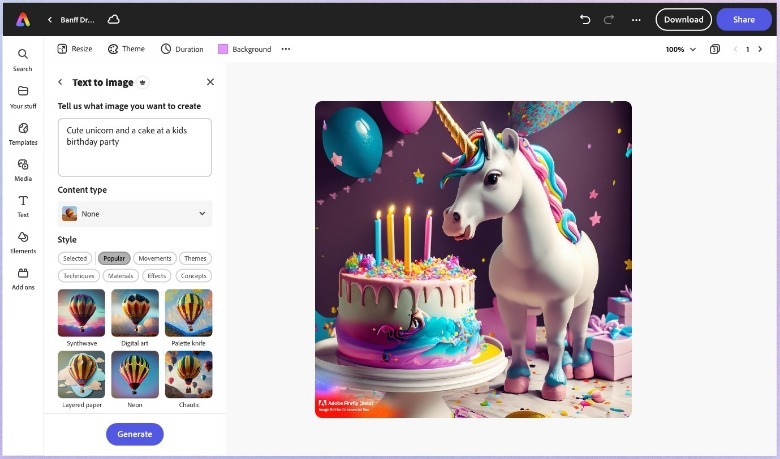This screenshot has width=780, height=459.
Task: Open Your stuff folder panel
Action: coord(23,97)
